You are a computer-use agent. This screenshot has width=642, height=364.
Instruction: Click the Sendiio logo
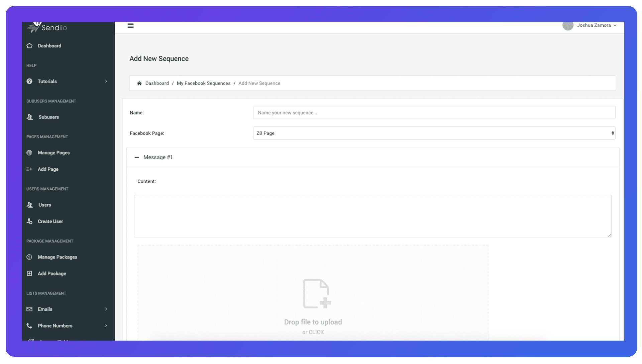tap(47, 27)
